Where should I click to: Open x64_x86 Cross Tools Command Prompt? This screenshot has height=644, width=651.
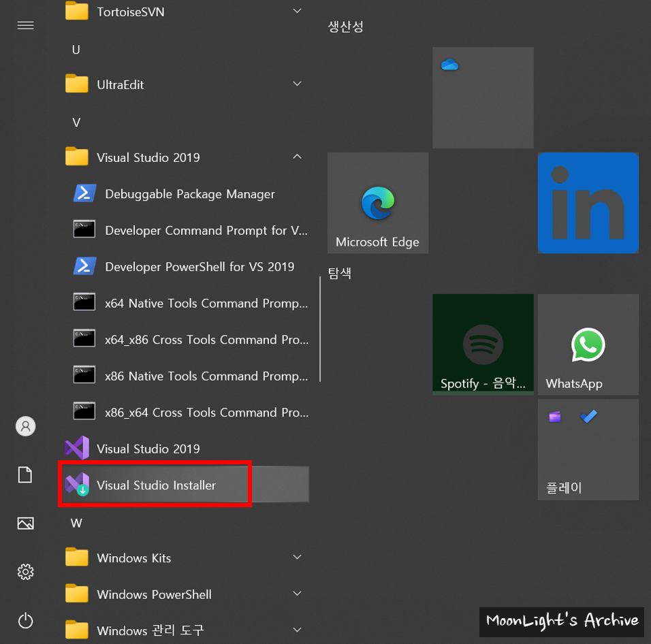coord(185,340)
